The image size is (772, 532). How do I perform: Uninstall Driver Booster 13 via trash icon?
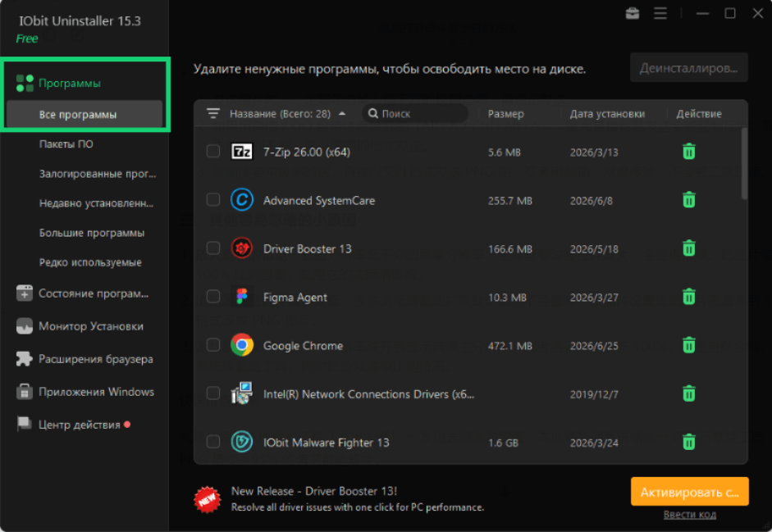point(689,248)
